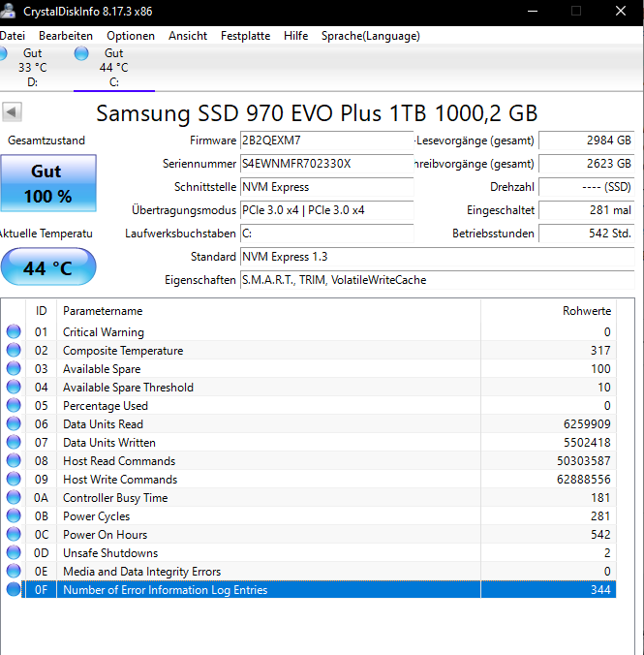Click the Standard field NVM Express 1.3

pos(438,257)
